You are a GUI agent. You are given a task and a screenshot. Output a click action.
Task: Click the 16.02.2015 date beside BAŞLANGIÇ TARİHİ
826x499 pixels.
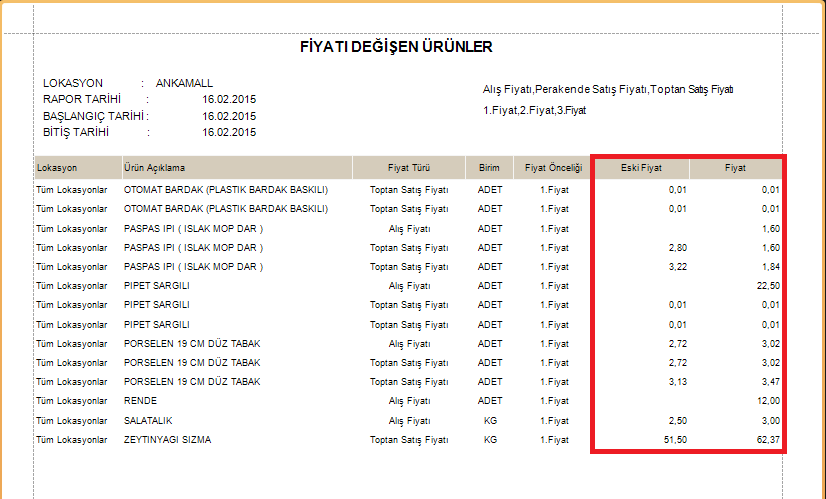(229, 116)
